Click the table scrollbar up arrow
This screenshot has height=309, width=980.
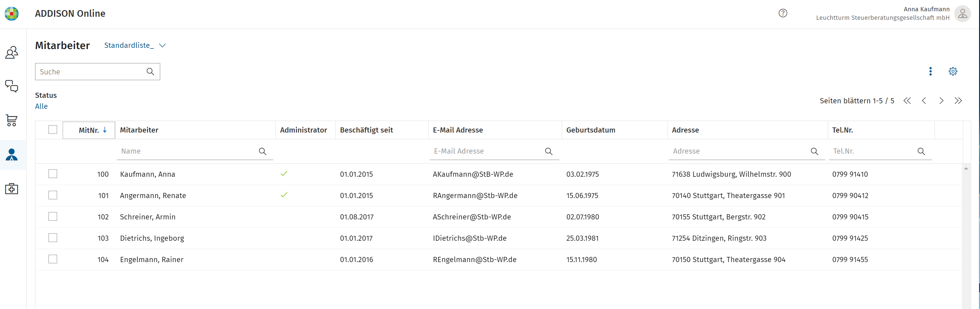(966, 169)
